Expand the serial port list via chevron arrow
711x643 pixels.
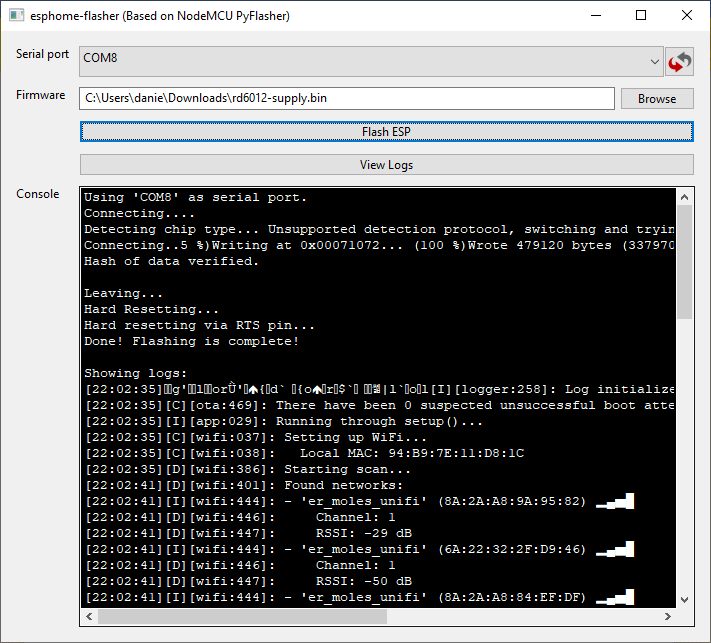654,60
